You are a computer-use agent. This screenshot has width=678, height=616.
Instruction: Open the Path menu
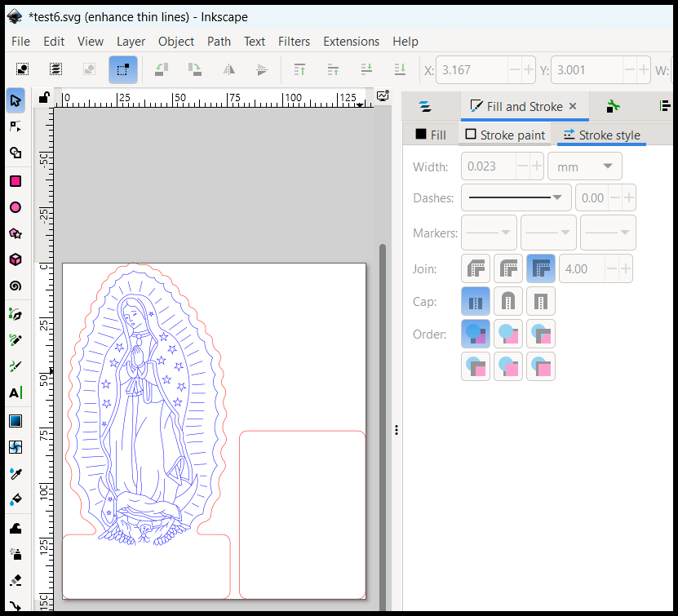coord(219,42)
